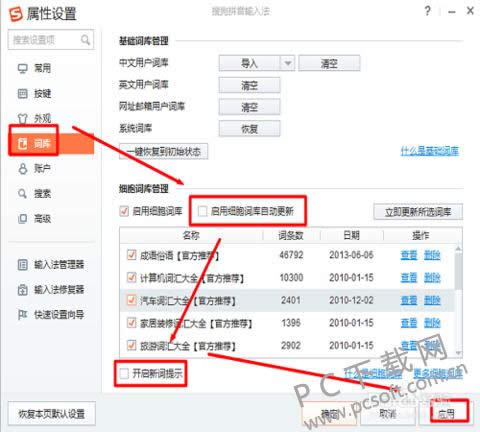Launch 快速设置向导 from sidebar
The width and height of the screenshot is (480, 432).
(x=51, y=314)
